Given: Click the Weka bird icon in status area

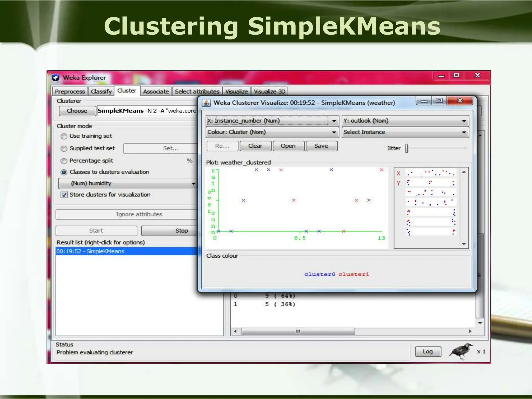Looking at the screenshot, I should click(461, 351).
